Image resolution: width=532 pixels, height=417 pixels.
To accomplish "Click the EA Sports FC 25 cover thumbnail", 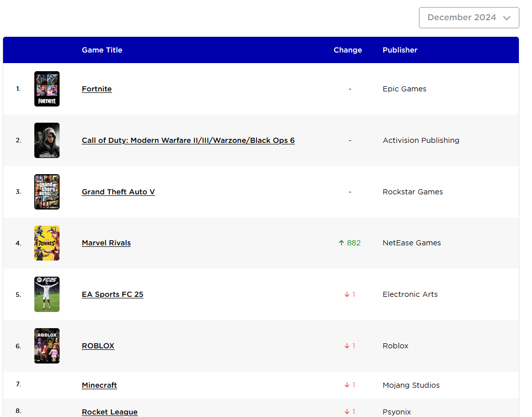I will point(47,294).
